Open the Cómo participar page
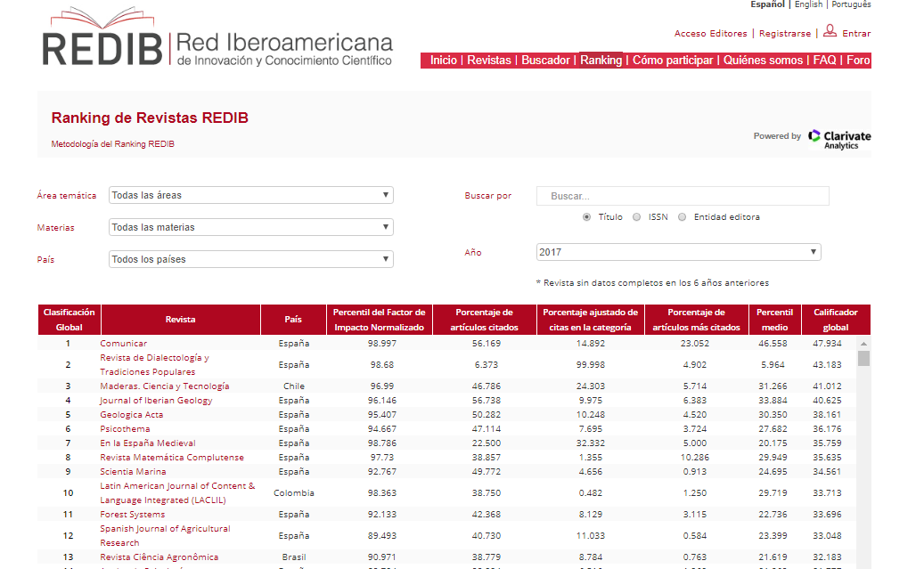Screen dimensions: 924x569 pyautogui.click(x=673, y=61)
